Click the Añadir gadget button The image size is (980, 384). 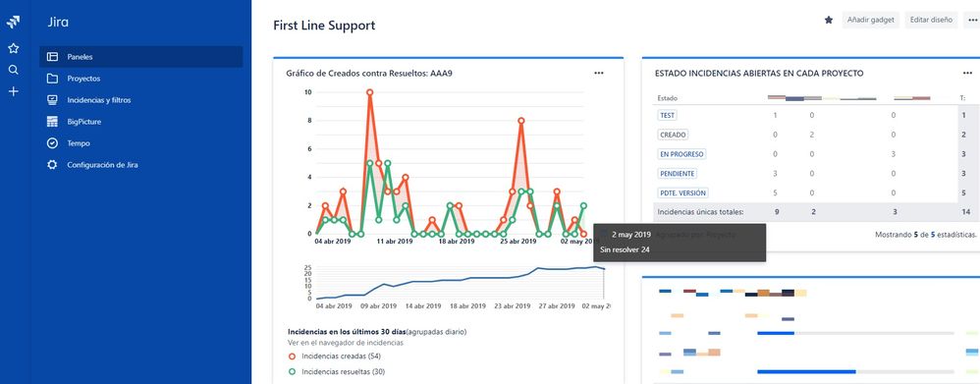[x=870, y=20]
